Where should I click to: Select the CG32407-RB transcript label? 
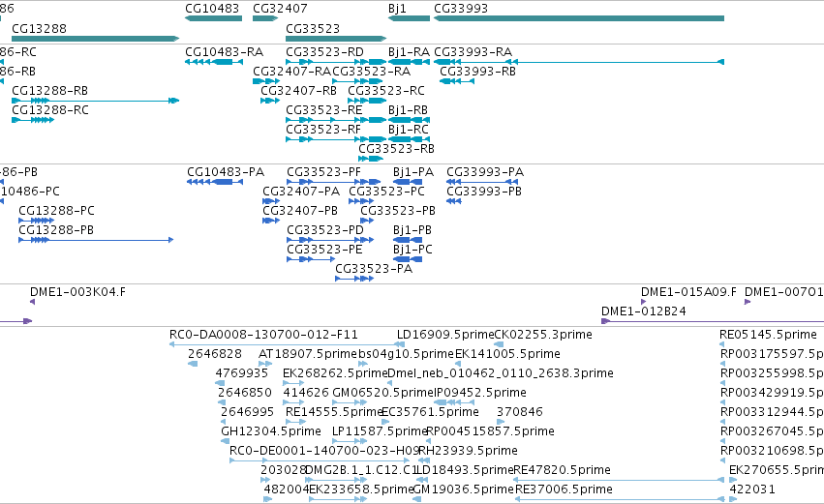pyautogui.click(x=298, y=91)
